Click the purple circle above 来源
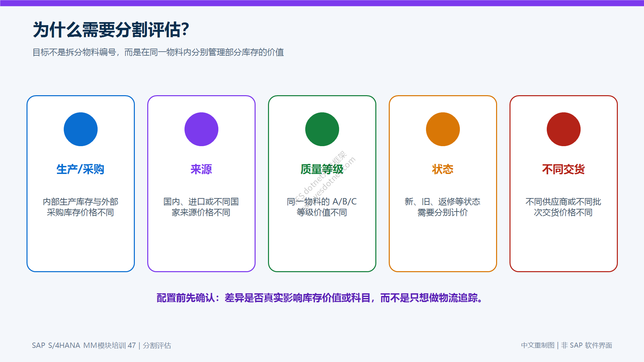Screen dimensions: 644x362 point(201,129)
